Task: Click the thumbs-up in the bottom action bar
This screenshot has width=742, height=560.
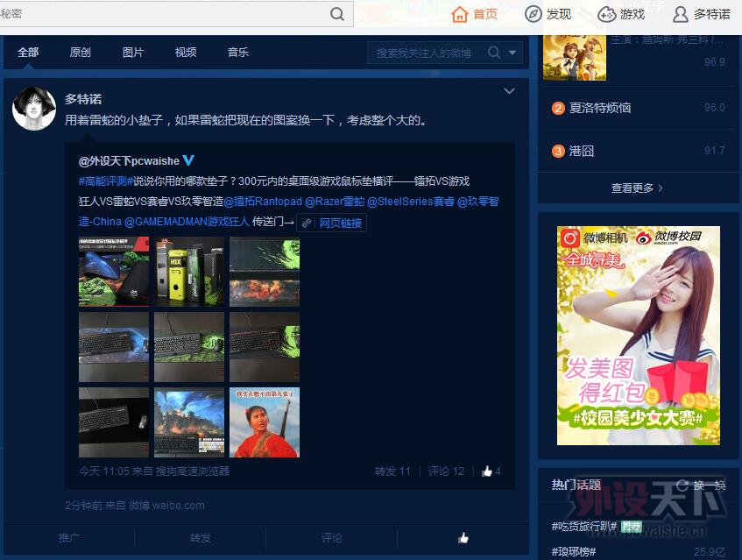Action: pos(463,538)
